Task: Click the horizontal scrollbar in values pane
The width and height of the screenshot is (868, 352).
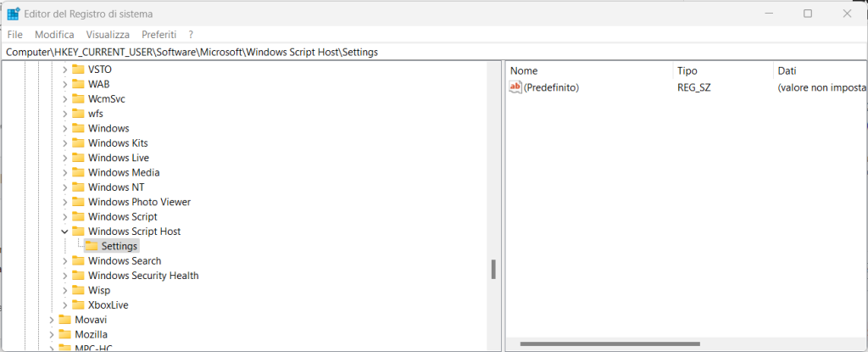Action: pyautogui.click(x=610, y=344)
